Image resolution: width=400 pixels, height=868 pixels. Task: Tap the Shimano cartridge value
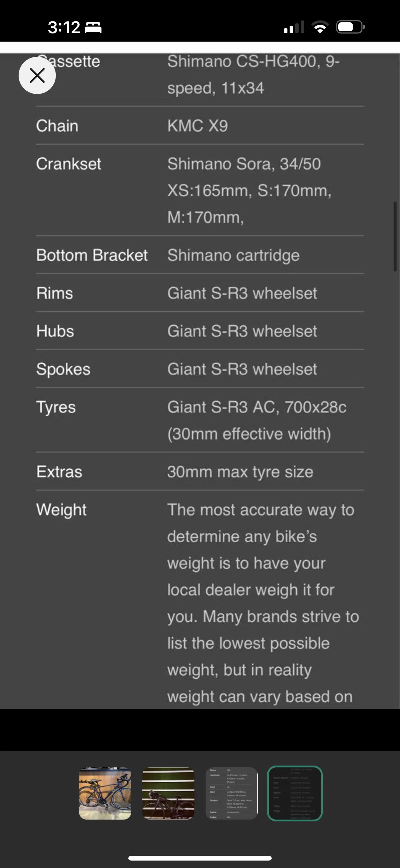[233, 255]
